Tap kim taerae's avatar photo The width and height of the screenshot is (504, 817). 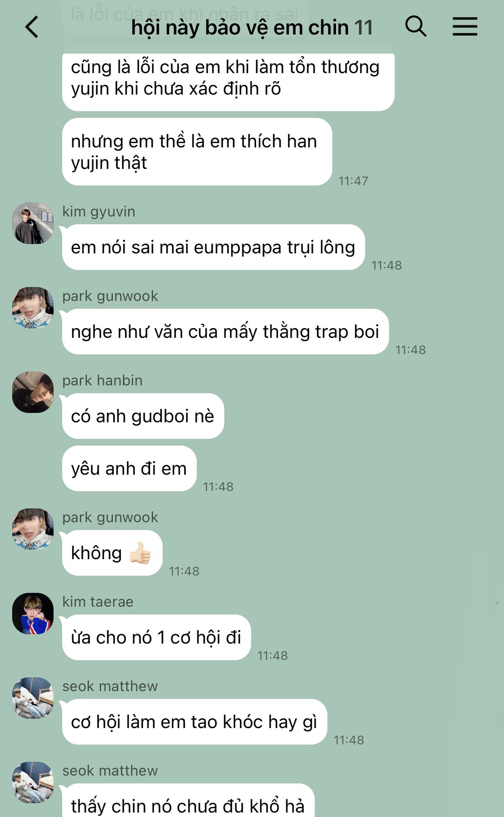pyautogui.click(x=33, y=614)
